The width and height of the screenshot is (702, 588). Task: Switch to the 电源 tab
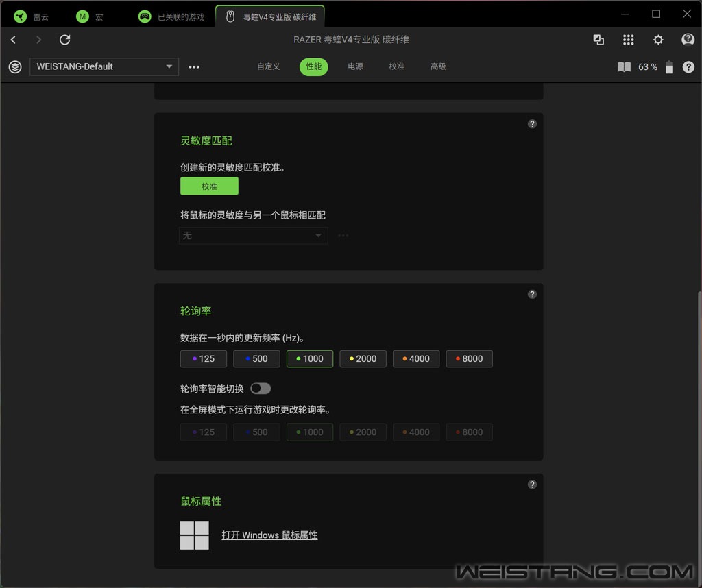pyautogui.click(x=356, y=66)
